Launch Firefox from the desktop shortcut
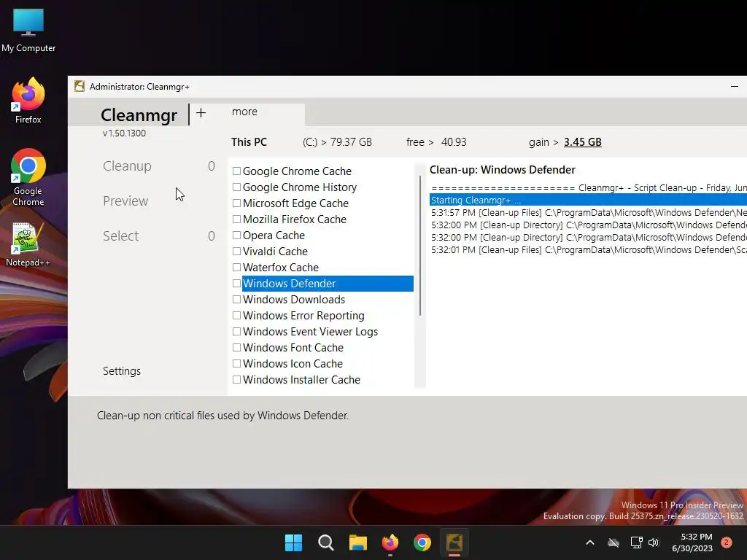 (x=28, y=101)
